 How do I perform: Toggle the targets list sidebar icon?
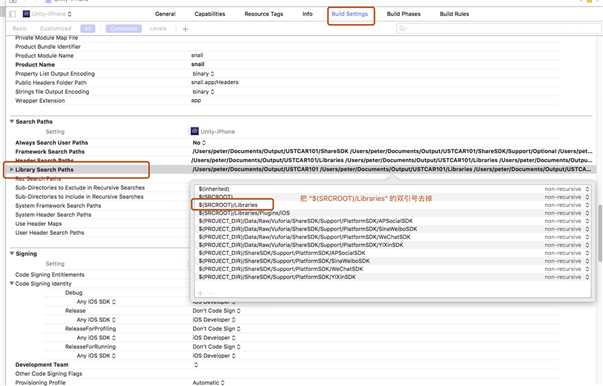(x=13, y=14)
